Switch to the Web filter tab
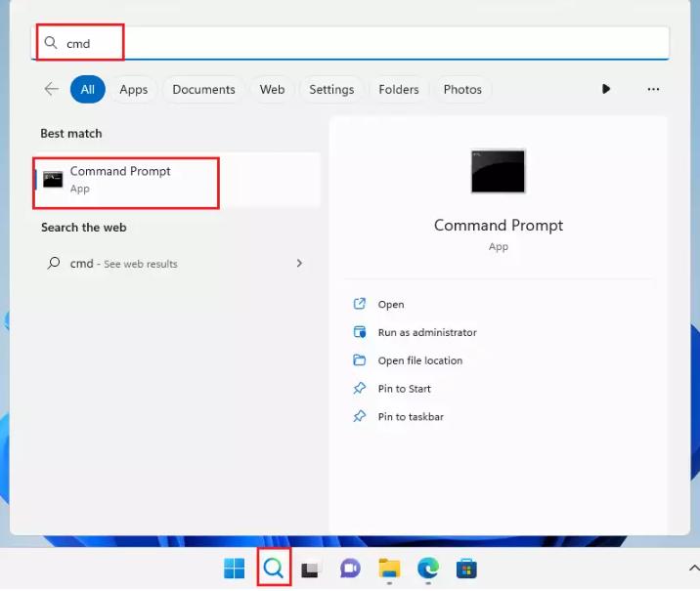Viewport: 700px width, 591px height. click(x=272, y=89)
